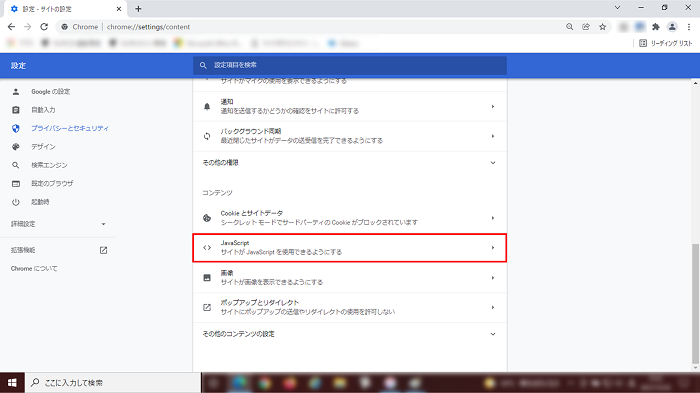Open the JavaScript settings row
This screenshot has width=700, height=393.
[350, 247]
